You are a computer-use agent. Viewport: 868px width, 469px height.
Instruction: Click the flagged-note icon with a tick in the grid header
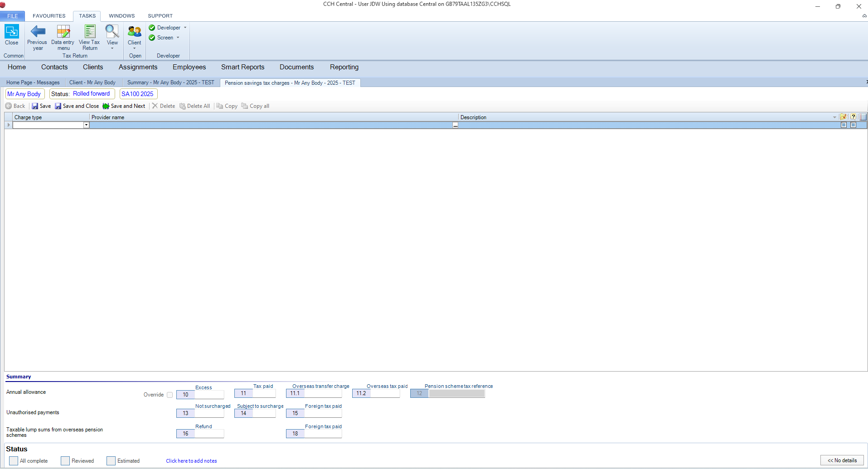pos(844,117)
